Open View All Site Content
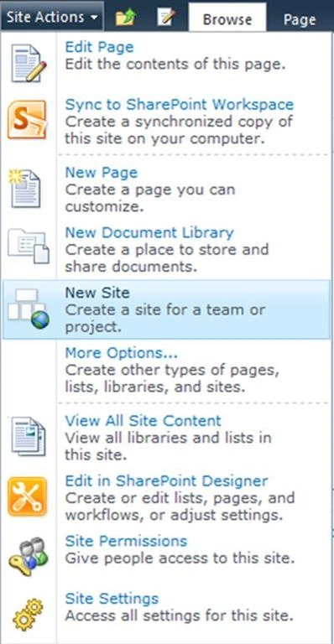Image resolution: width=334 pixels, height=644 pixels. click(143, 421)
